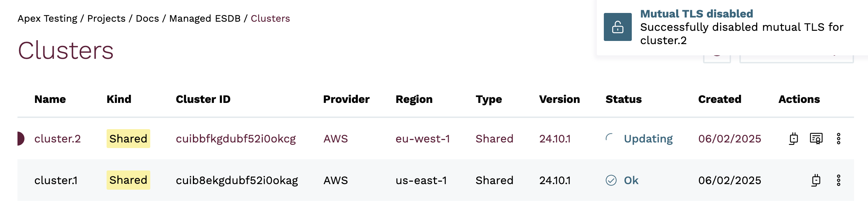Click the Mutual TLS disabled notification title

[x=696, y=14]
